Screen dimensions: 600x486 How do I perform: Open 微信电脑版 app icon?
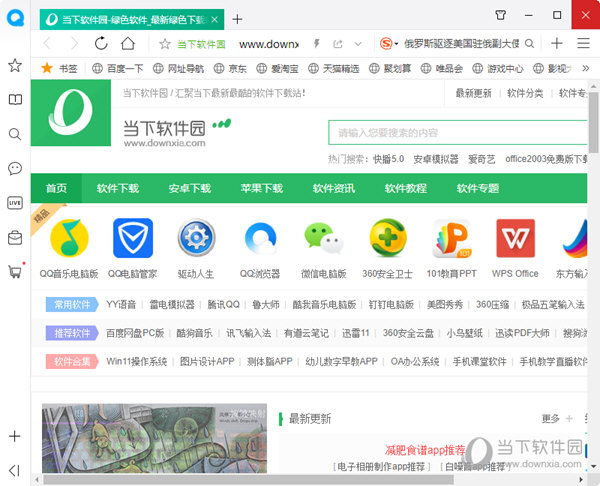pyautogui.click(x=324, y=238)
